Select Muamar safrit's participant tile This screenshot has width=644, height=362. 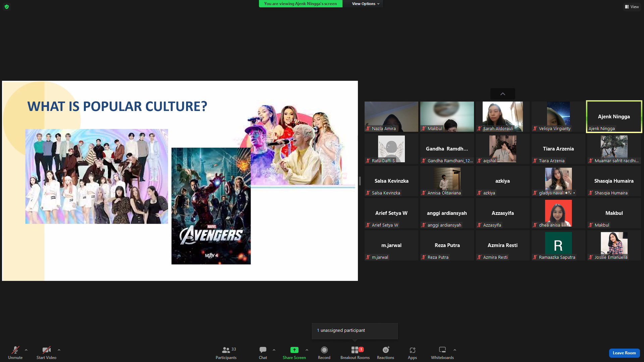pos(614,149)
